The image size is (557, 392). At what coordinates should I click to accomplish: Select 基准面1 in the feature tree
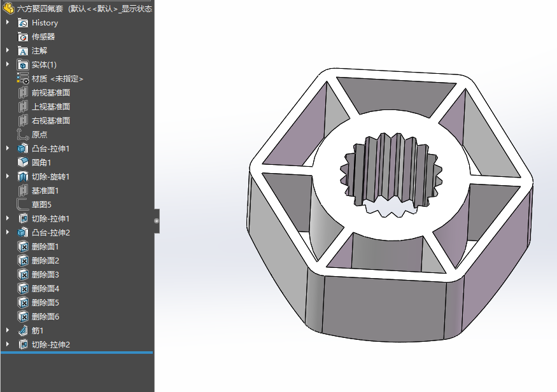(45, 191)
